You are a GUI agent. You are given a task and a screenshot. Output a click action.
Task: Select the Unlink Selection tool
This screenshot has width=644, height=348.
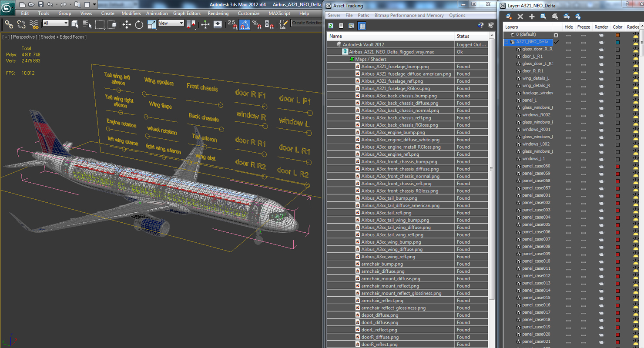click(21, 24)
